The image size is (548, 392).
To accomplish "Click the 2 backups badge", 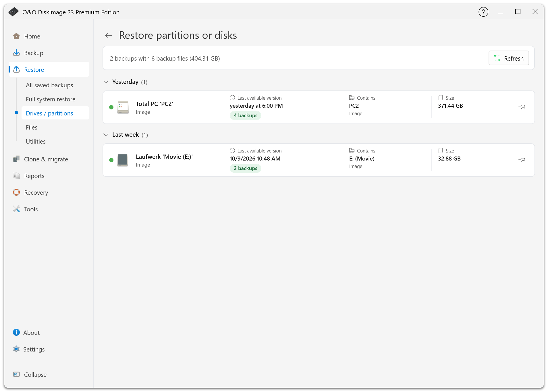I will click(245, 168).
